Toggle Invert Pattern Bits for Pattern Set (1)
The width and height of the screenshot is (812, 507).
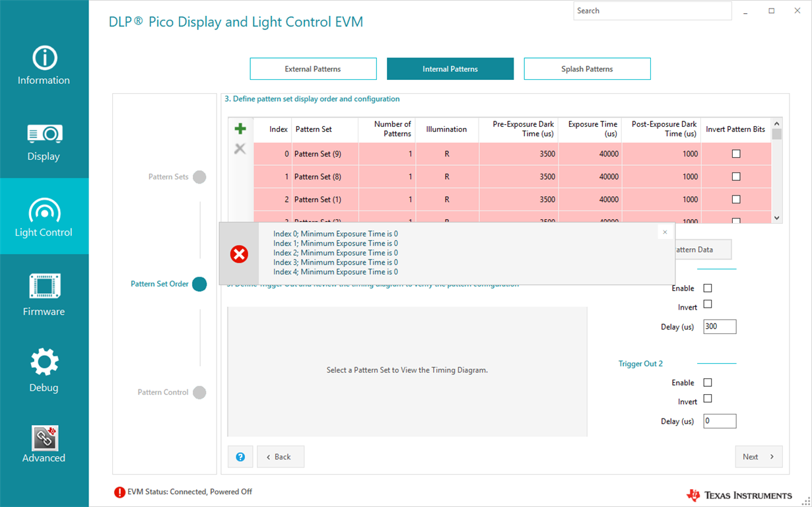click(736, 199)
